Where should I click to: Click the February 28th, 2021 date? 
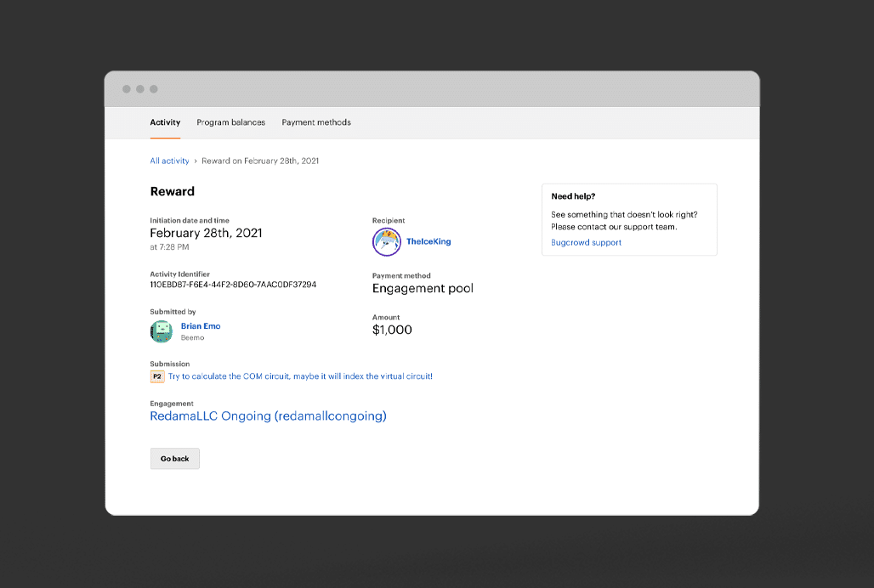[206, 233]
